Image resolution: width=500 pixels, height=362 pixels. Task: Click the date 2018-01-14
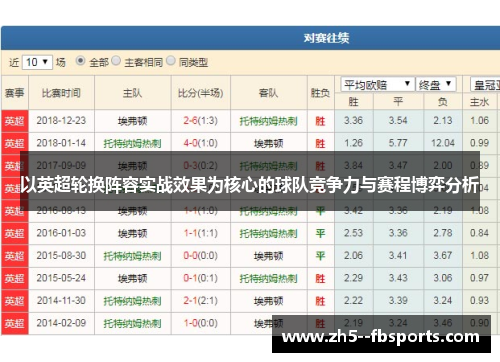pyautogui.click(x=61, y=143)
